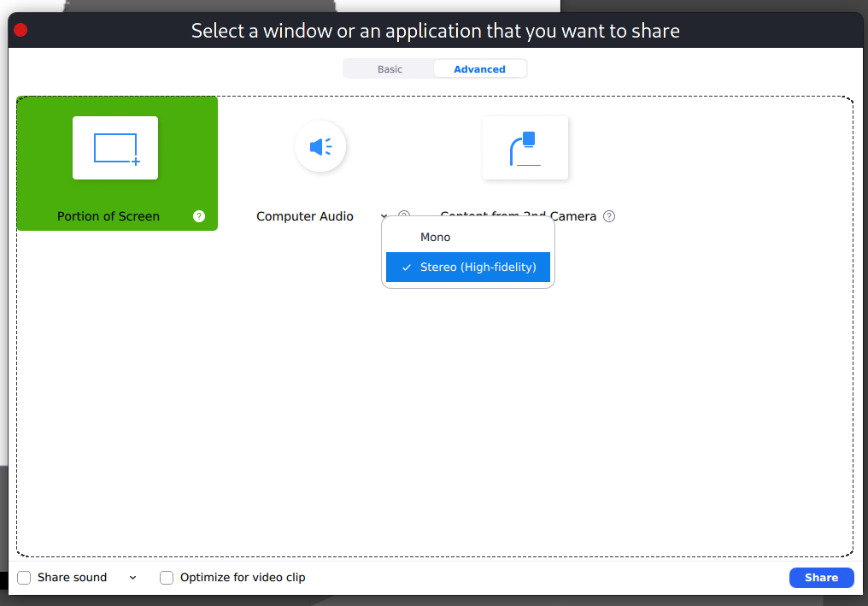Select Stereo (High-fidelity) audio mode
This screenshot has height=606, width=868.
[468, 267]
